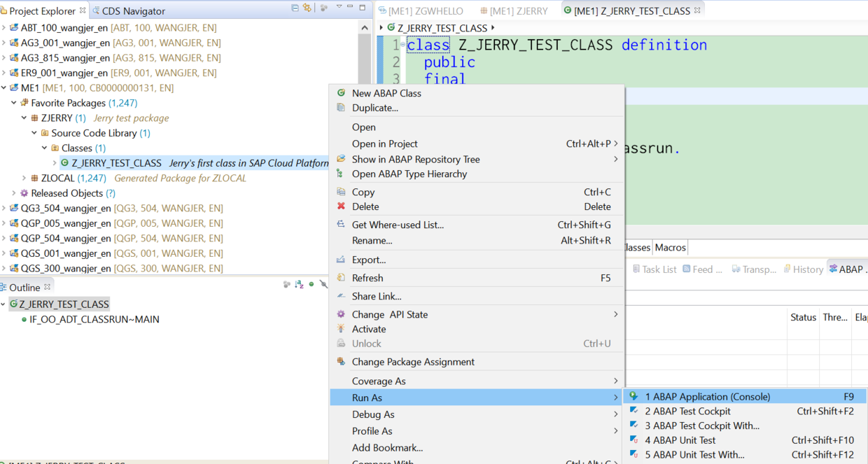Select Change Package Assignment

(x=477, y=362)
